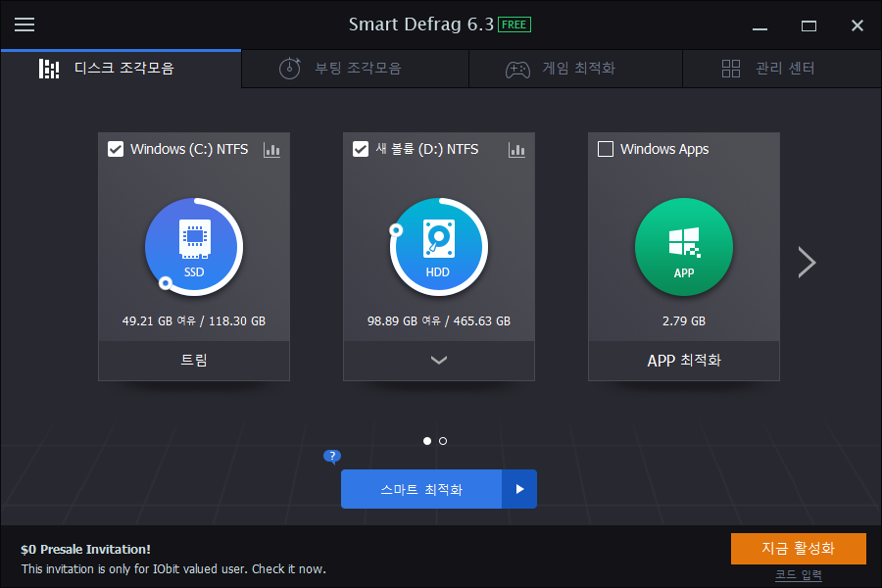Start 스마트 최적화 optimization
The height and width of the screenshot is (588, 882).
click(421, 489)
